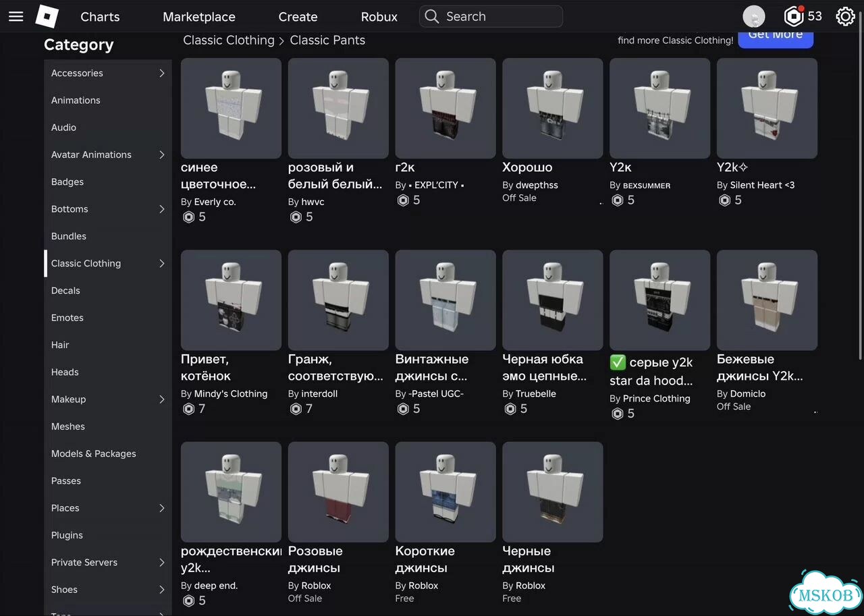Open the user avatar profile icon
This screenshot has width=864, height=616.
point(753,16)
